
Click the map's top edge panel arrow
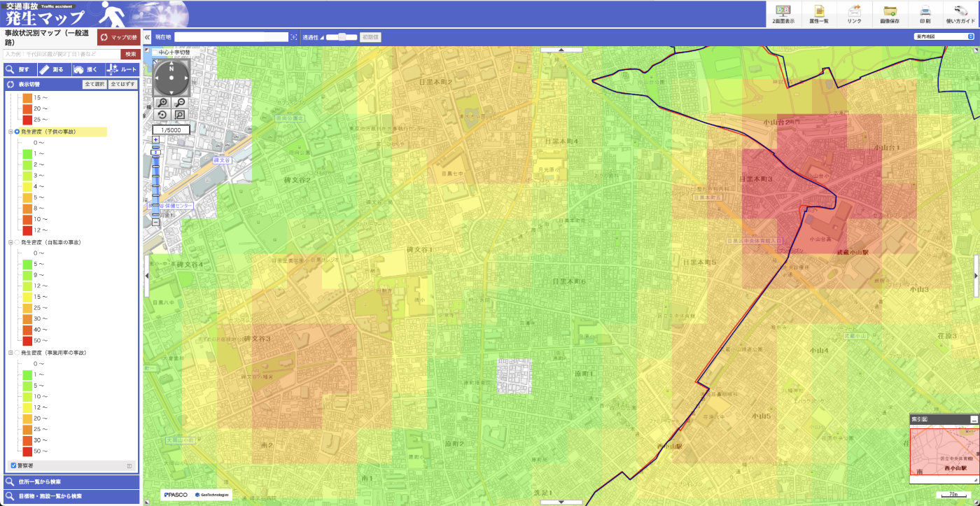tap(562, 50)
